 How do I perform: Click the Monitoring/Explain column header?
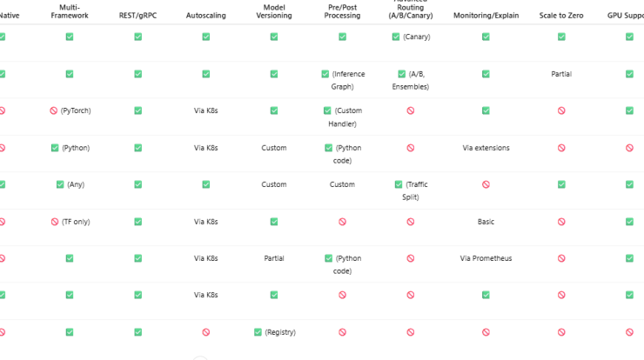(x=486, y=16)
